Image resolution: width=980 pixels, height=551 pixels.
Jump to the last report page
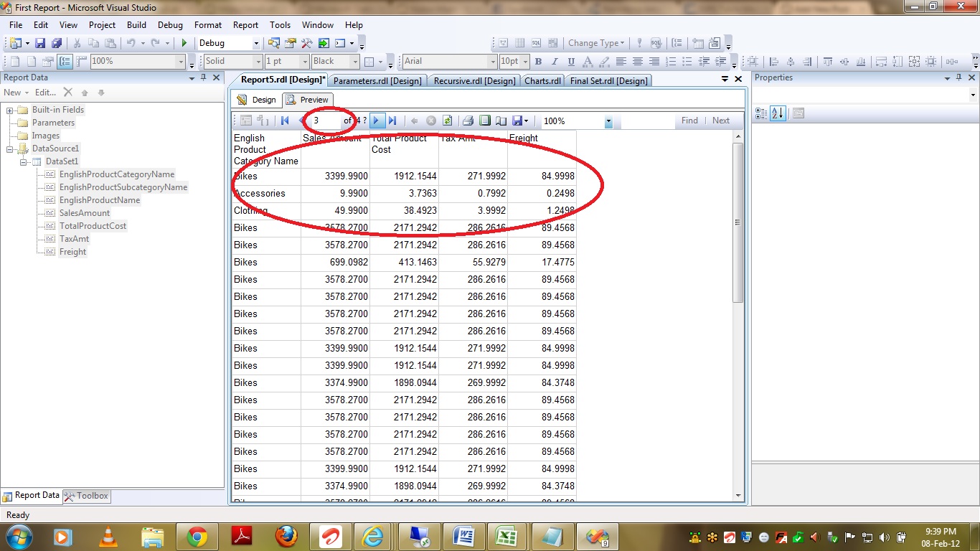tap(392, 121)
